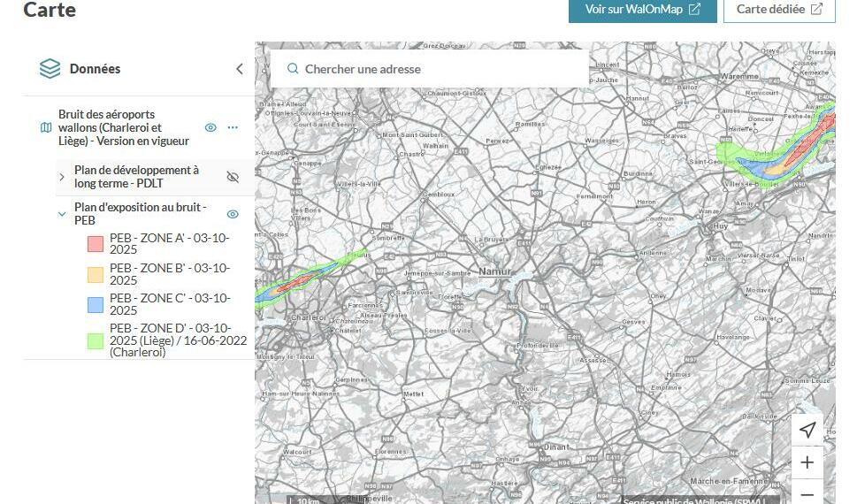Click the Données layers stack icon
Viewport: 857px width, 504px height.
pos(50,69)
